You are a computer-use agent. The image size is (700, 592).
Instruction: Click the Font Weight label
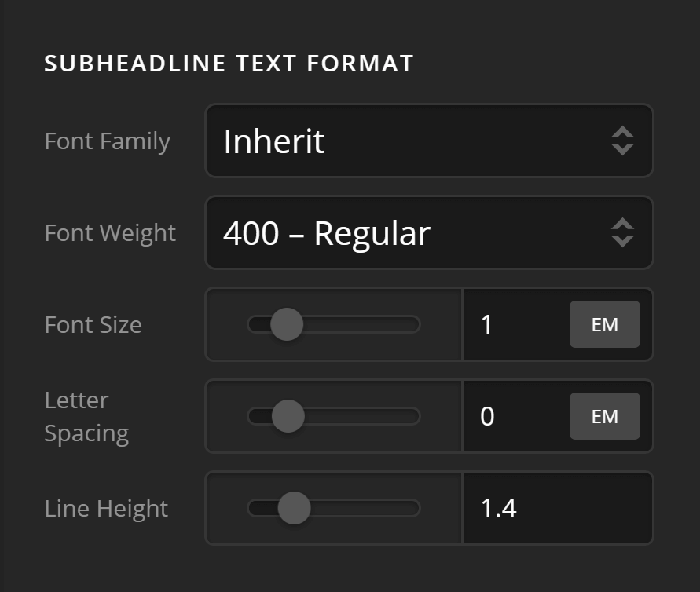pos(109,232)
